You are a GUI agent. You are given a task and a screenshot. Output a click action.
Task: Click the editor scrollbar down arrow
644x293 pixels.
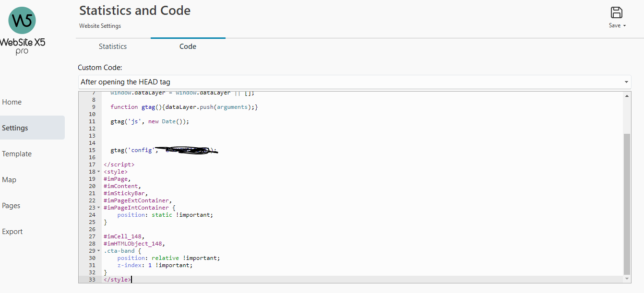point(627,279)
